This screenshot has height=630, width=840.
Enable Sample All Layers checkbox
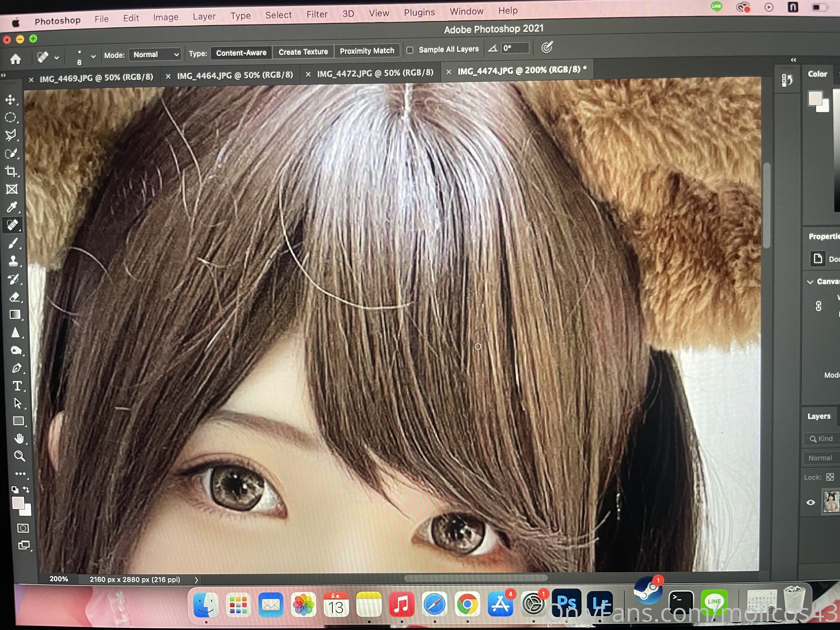(x=410, y=50)
